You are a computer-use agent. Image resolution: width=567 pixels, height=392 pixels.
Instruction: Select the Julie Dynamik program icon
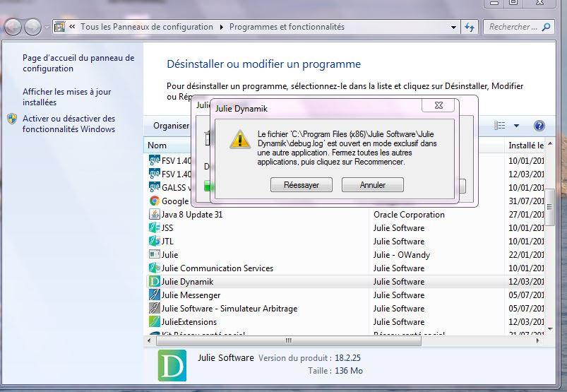[x=155, y=282]
